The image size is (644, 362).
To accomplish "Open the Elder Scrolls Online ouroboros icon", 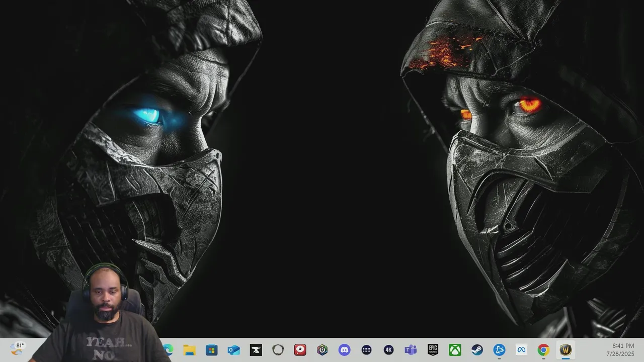I will pyautogui.click(x=278, y=350).
